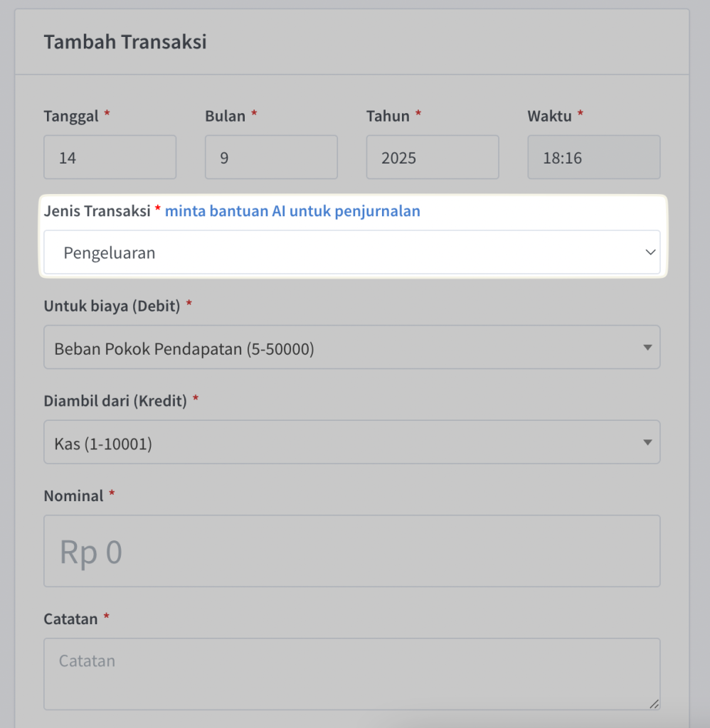
Task: Click the 'Waktu' label text
Action: coord(549,117)
